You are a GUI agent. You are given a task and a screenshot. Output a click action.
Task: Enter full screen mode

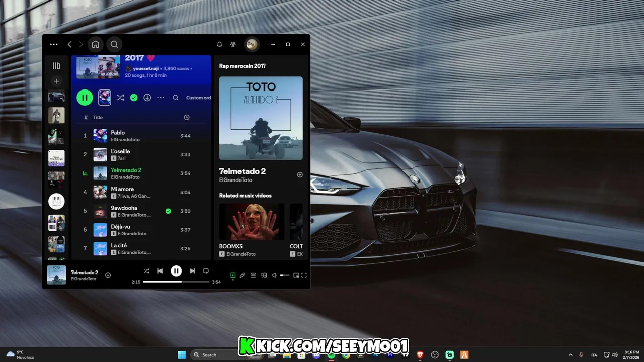tap(304, 275)
